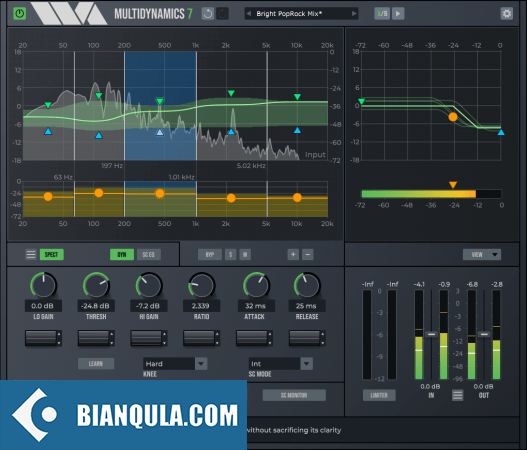Click the RELEASE knob
This screenshot has width=527, height=450.
coord(307,285)
